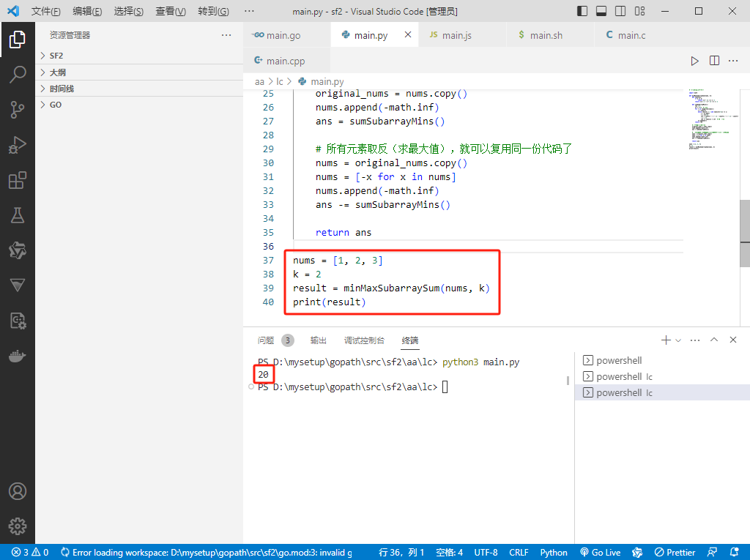This screenshot has width=750, height=560.
Task: Click errors and warnings status indicator
Action: pyautogui.click(x=29, y=553)
